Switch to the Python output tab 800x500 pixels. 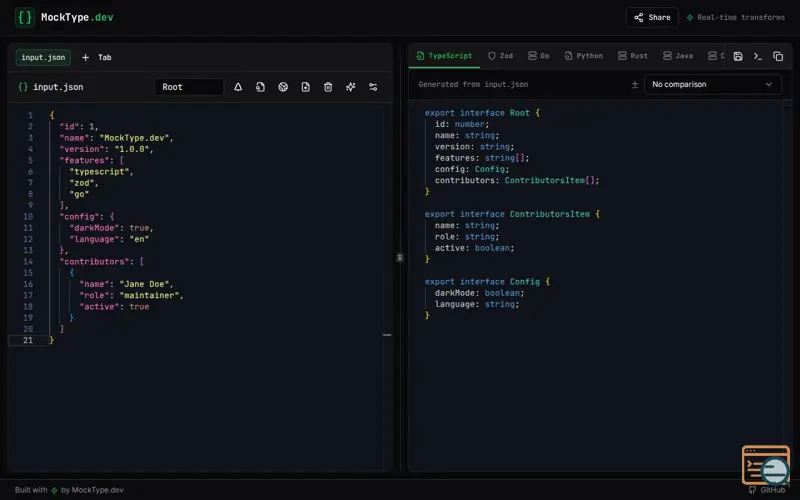click(x=584, y=56)
